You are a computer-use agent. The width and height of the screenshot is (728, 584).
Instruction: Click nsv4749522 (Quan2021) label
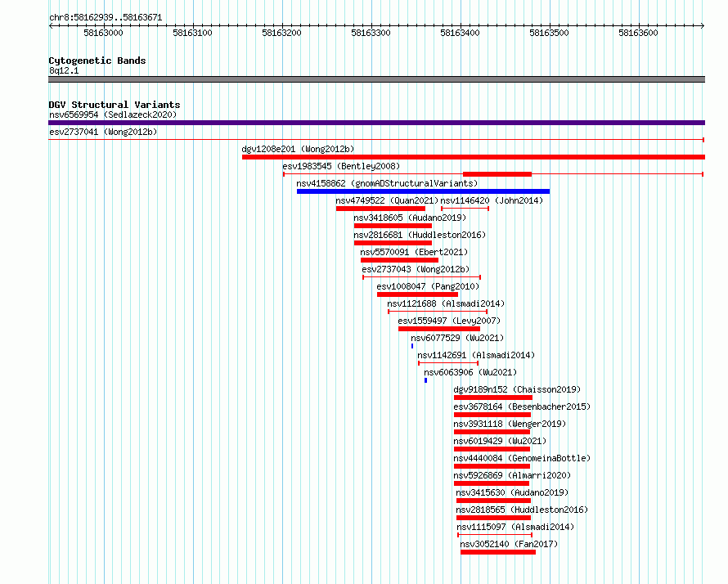pyautogui.click(x=387, y=200)
